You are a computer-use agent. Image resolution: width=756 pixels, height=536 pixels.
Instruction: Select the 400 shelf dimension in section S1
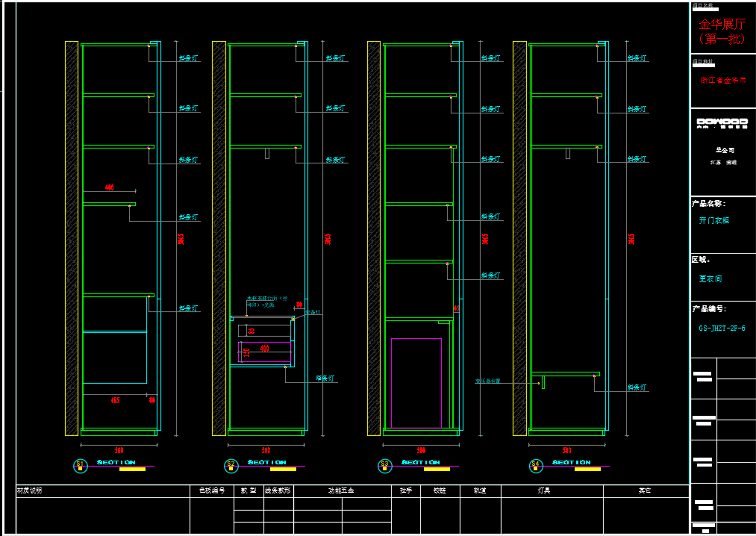pos(110,187)
